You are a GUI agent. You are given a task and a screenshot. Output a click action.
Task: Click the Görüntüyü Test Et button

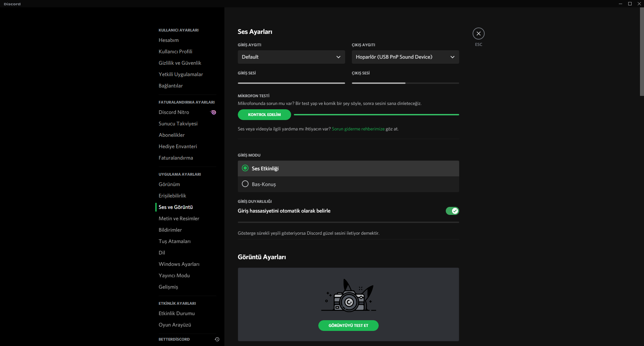tap(348, 326)
